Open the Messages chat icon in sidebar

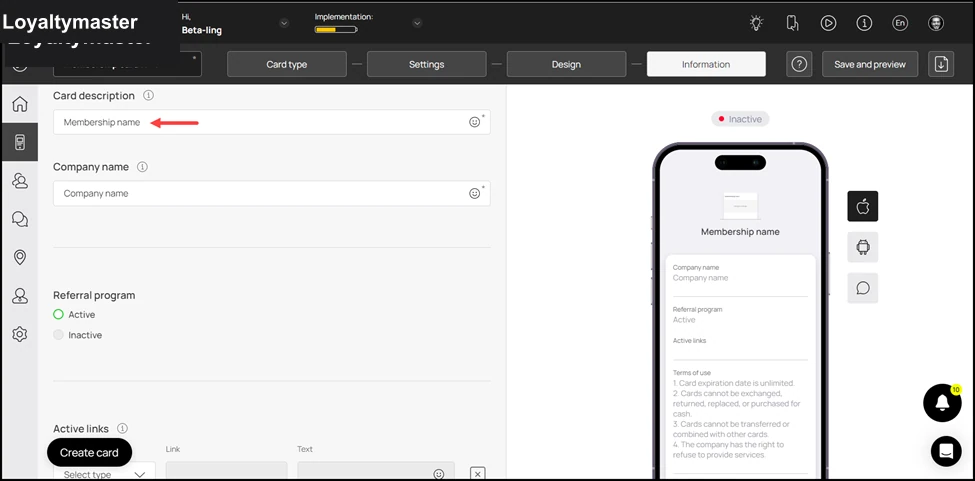20,219
